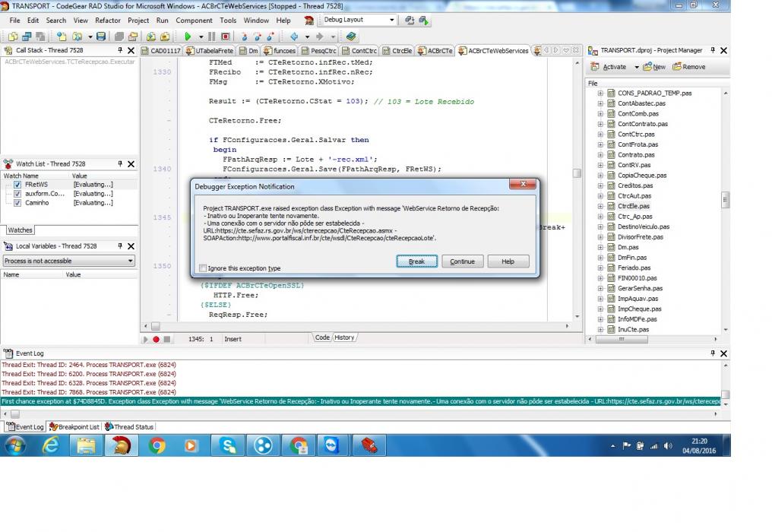Image resolution: width=772 pixels, height=532 pixels.
Task: Click Remove File from Project icon
Action: pos(165,36)
